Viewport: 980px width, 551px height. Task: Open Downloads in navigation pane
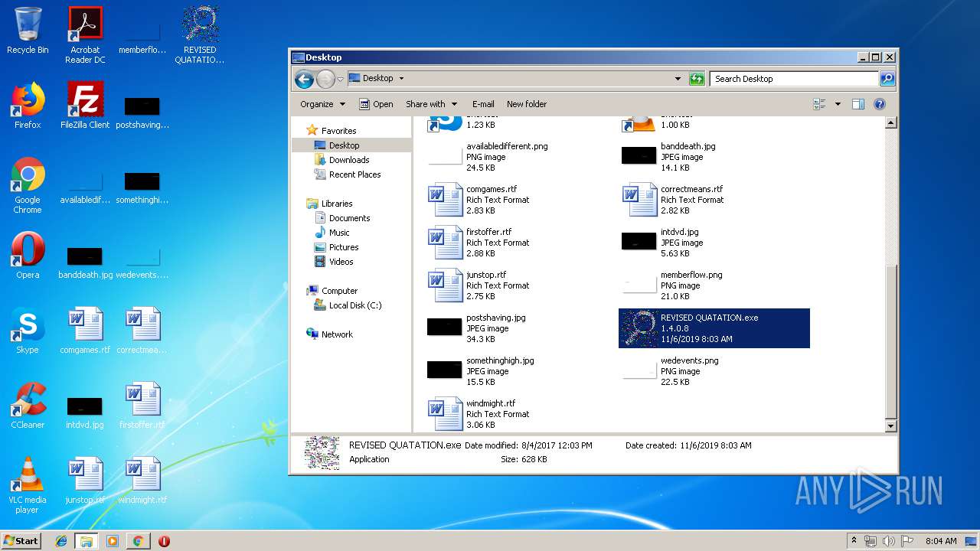pos(349,160)
